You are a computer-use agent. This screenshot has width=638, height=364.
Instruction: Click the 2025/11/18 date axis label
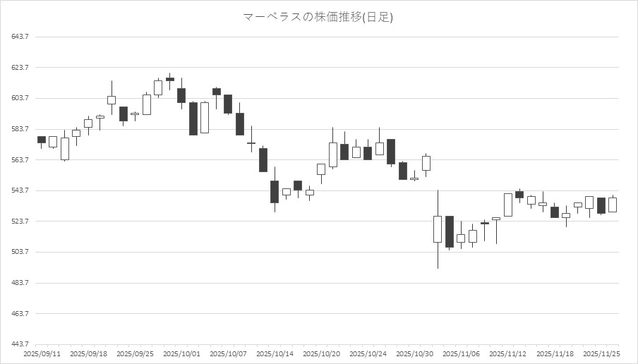click(553, 353)
